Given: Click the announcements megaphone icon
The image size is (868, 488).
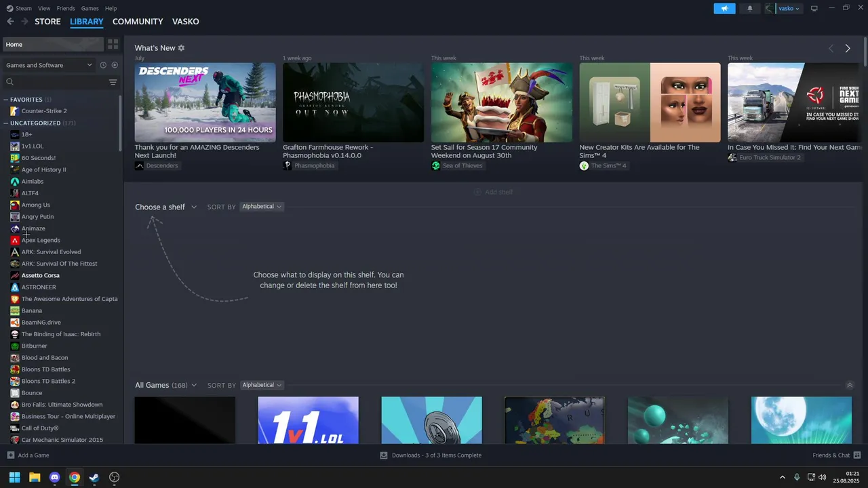Looking at the screenshot, I should [724, 9].
